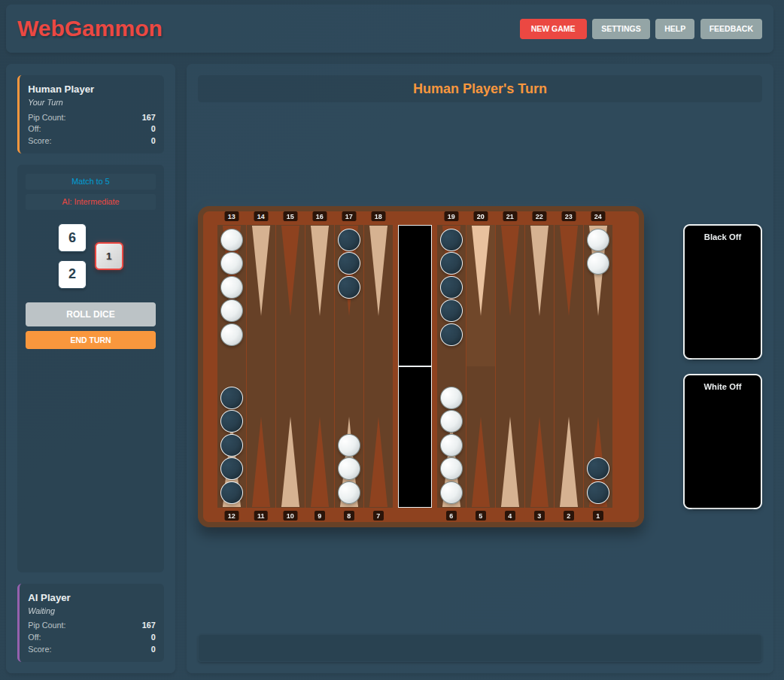Select the black checker on point 17
The height and width of the screenshot is (680, 784).
tap(348, 239)
